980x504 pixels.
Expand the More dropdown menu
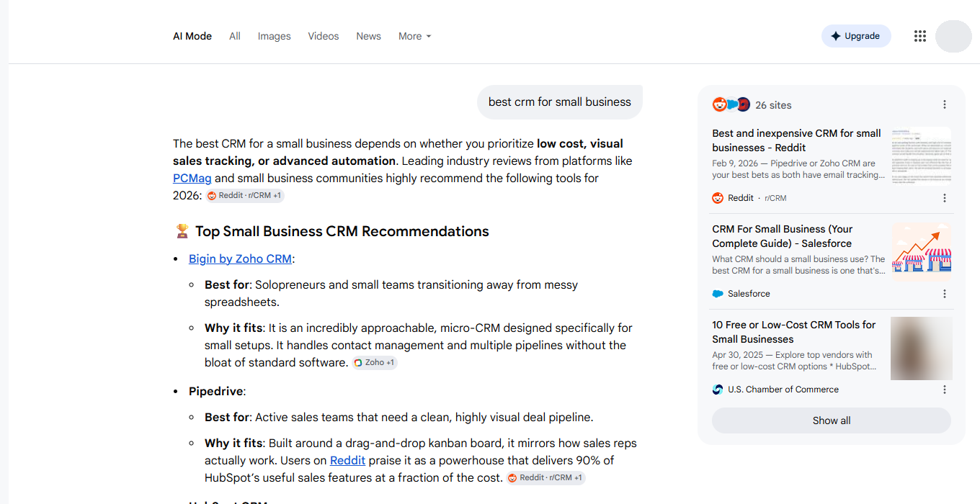(x=415, y=36)
